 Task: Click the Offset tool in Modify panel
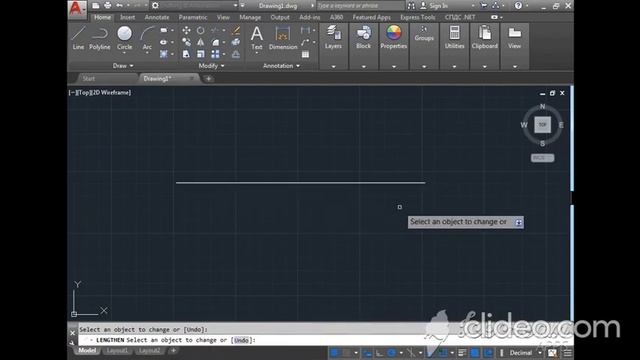(236, 54)
